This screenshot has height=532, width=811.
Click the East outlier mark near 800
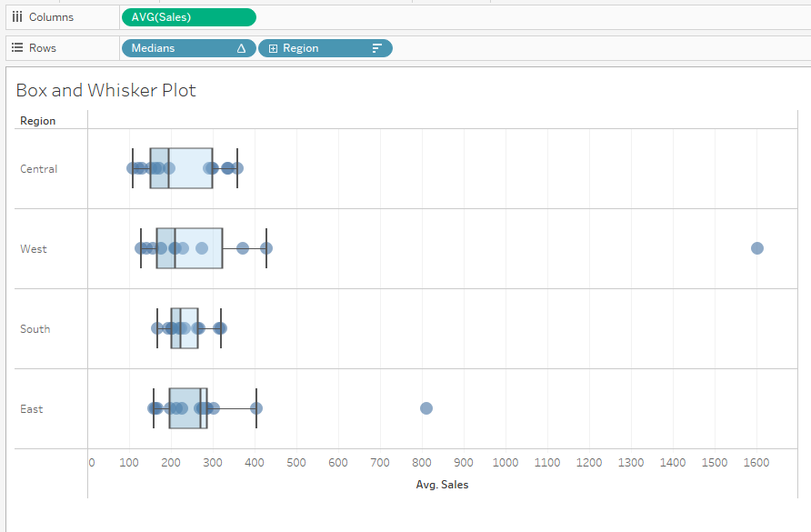(x=426, y=408)
